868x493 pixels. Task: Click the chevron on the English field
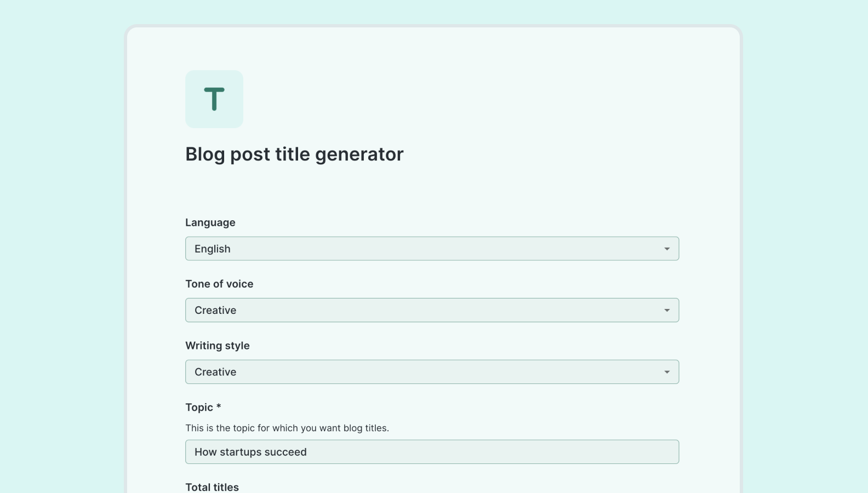(666, 249)
